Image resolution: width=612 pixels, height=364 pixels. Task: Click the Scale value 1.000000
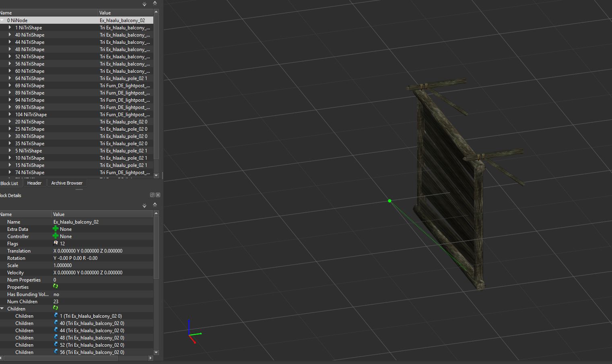tap(62, 265)
